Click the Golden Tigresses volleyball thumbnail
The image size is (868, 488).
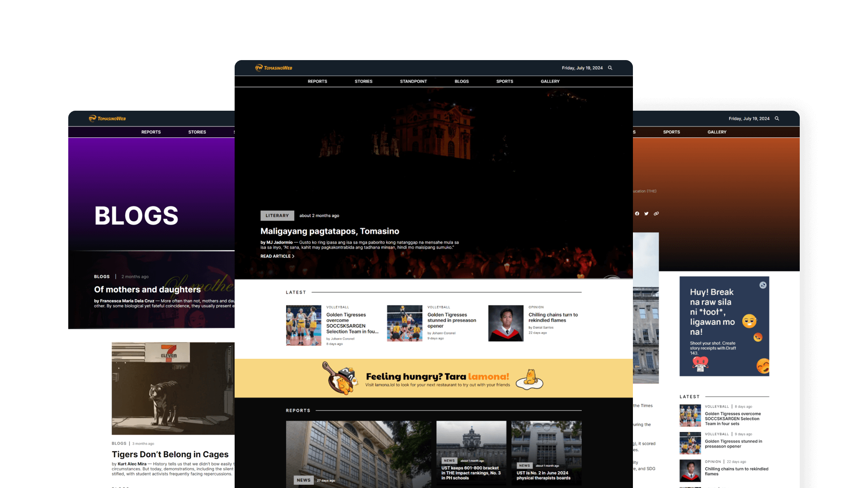pyautogui.click(x=303, y=325)
